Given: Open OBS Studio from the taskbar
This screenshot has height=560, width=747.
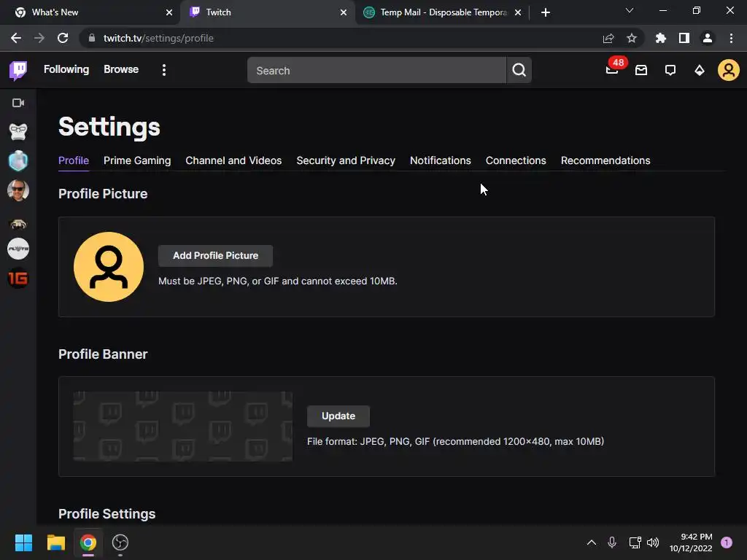Looking at the screenshot, I should click(120, 542).
